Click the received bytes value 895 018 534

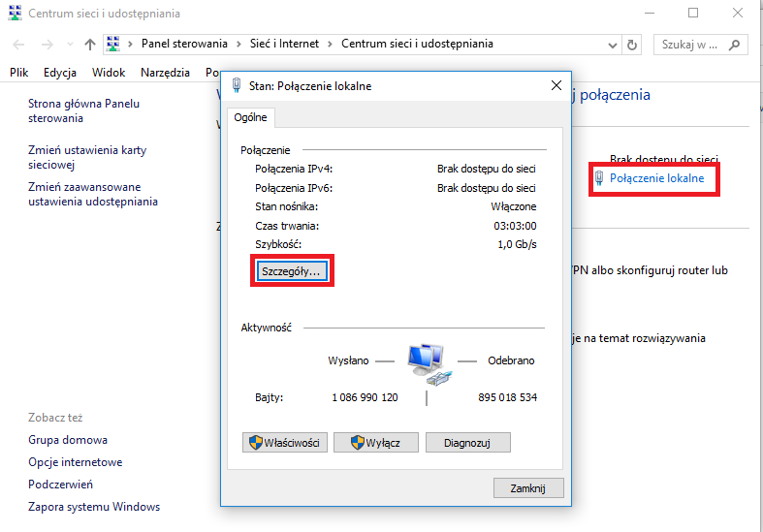coord(507,397)
